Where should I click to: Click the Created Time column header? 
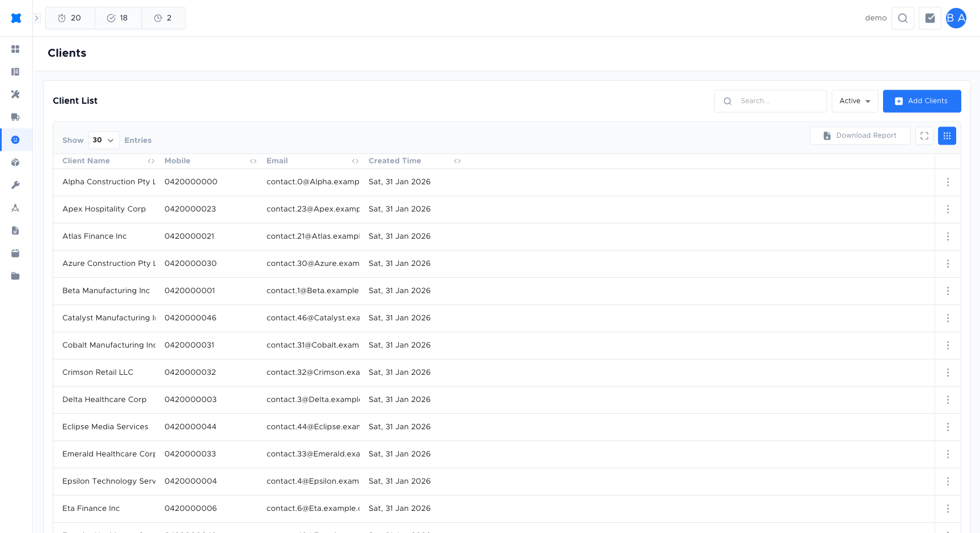[x=395, y=161]
